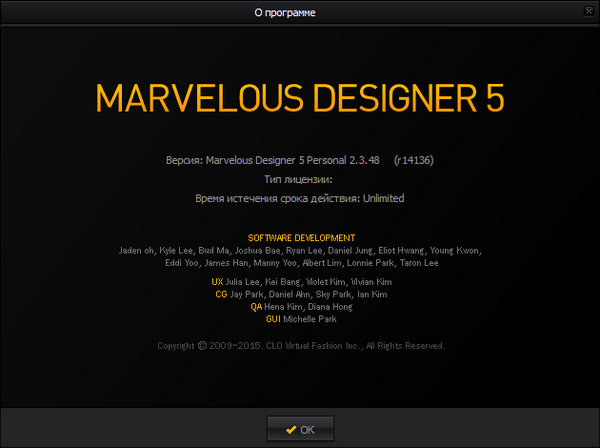Image resolution: width=600 pixels, height=448 pixels.
Task: Click the SOFTWARE DEVELOPMENT heading
Action: point(302,238)
